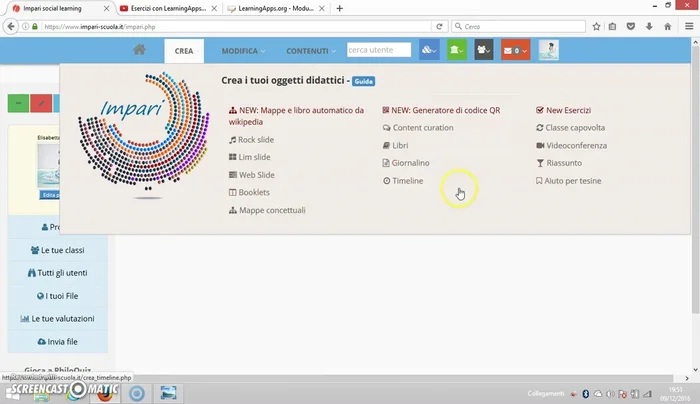Open the red messages envelope dropdown
This screenshot has width=700, height=404.
515,50
